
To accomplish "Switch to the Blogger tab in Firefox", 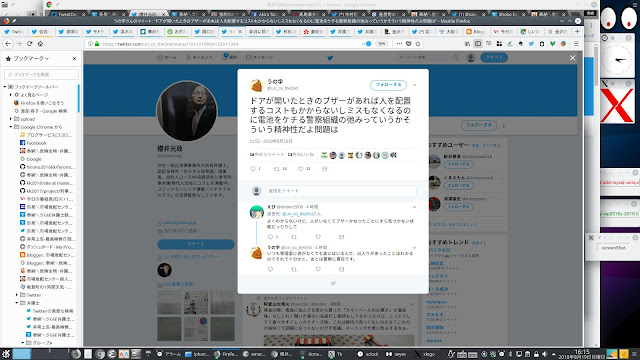I will click(x=476, y=31).
